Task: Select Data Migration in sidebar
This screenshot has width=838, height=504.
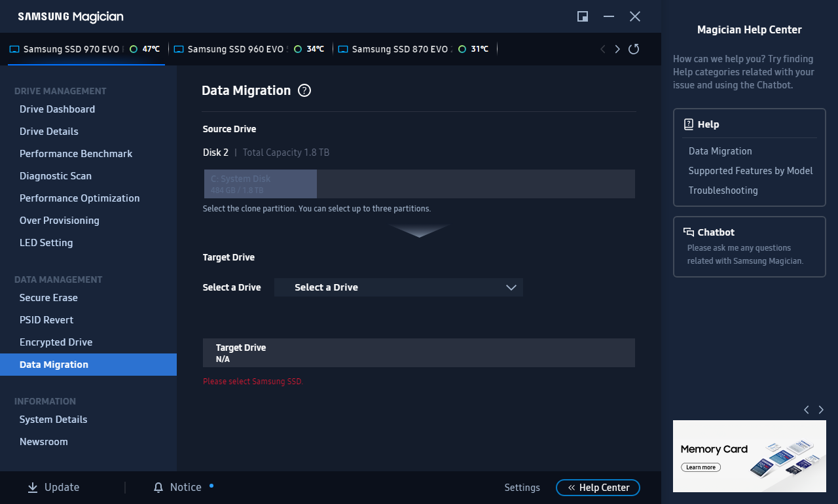Action: click(88, 365)
